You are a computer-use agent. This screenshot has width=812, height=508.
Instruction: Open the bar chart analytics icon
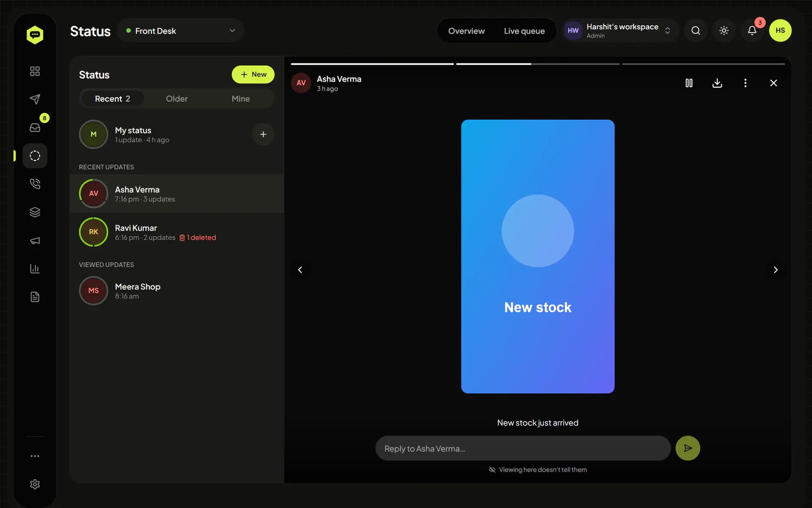click(x=35, y=268)
